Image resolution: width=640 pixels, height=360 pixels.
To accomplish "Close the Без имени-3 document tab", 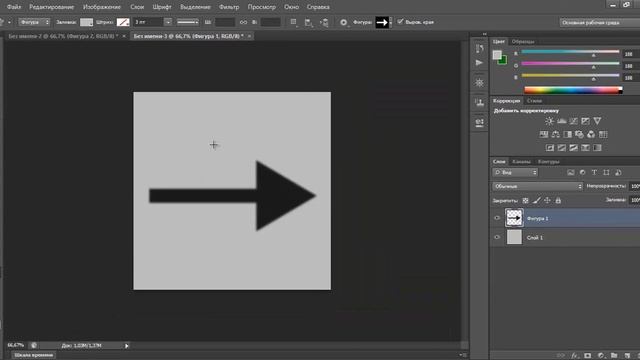I will click(249, 36).
